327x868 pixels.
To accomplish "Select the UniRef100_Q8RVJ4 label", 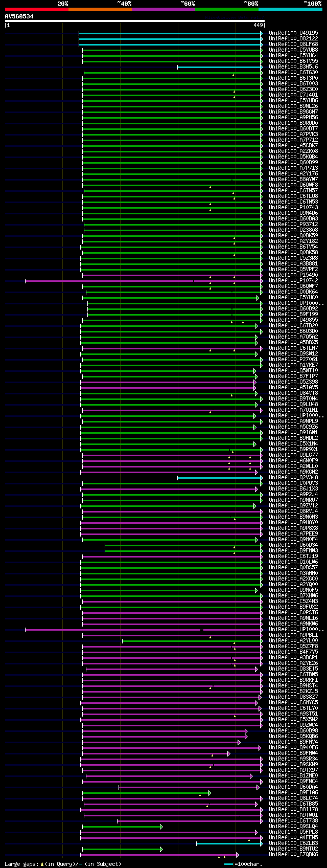I will point(293,511).
